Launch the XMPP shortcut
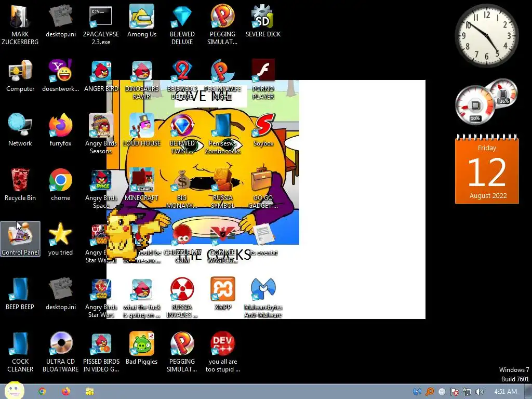Viewport: 532px width, 399px height. coord(223,294)
